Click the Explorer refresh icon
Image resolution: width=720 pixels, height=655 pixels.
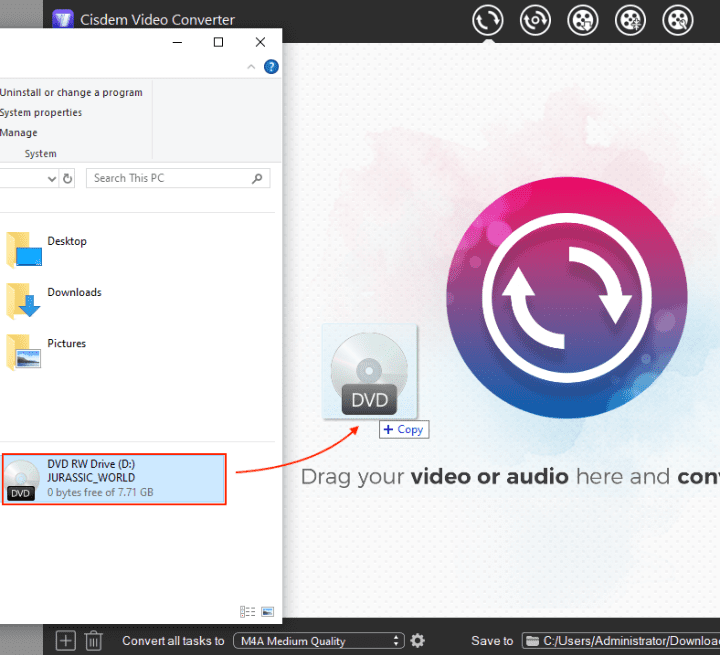point(68,178)
